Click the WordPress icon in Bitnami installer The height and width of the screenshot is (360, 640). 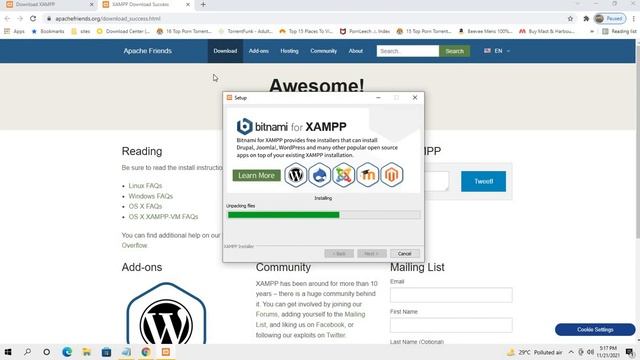pos(296,175)
